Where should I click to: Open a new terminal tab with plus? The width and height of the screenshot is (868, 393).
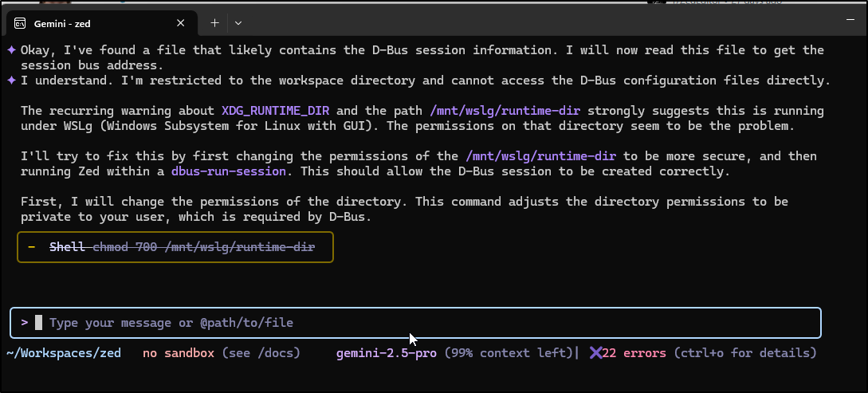(x=214, y=22)
